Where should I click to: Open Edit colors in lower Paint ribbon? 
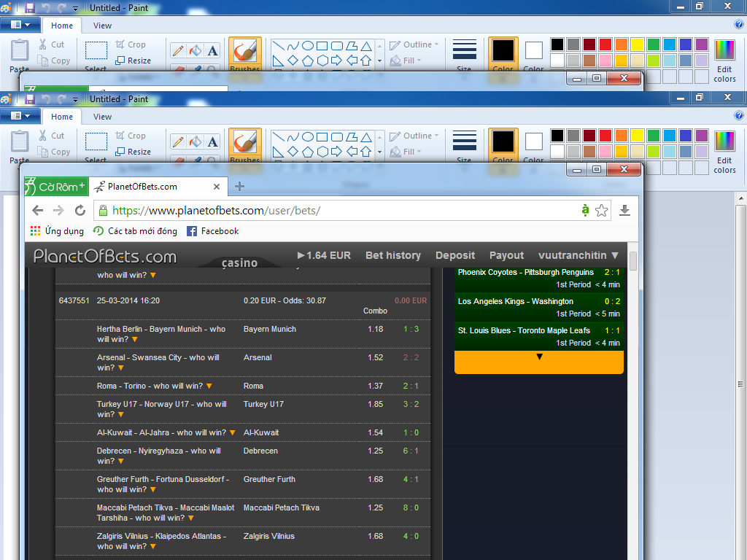click(724, 152)
